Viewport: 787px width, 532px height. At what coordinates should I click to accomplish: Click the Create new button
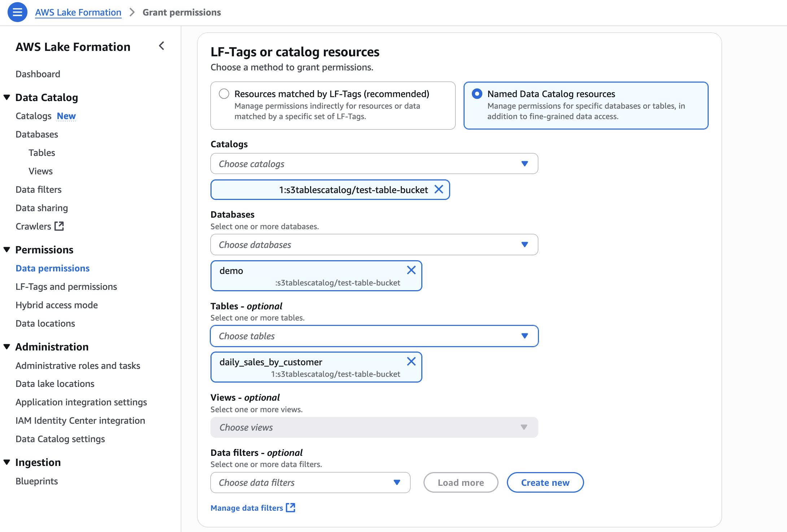point(545,483)
